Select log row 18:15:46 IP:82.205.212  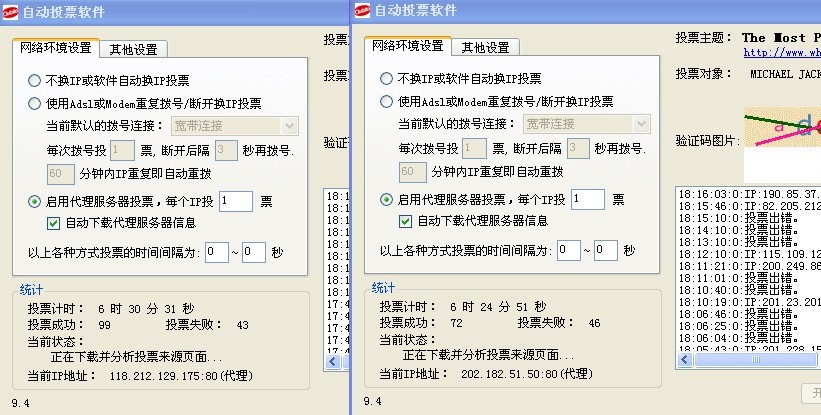click(749, 207)
